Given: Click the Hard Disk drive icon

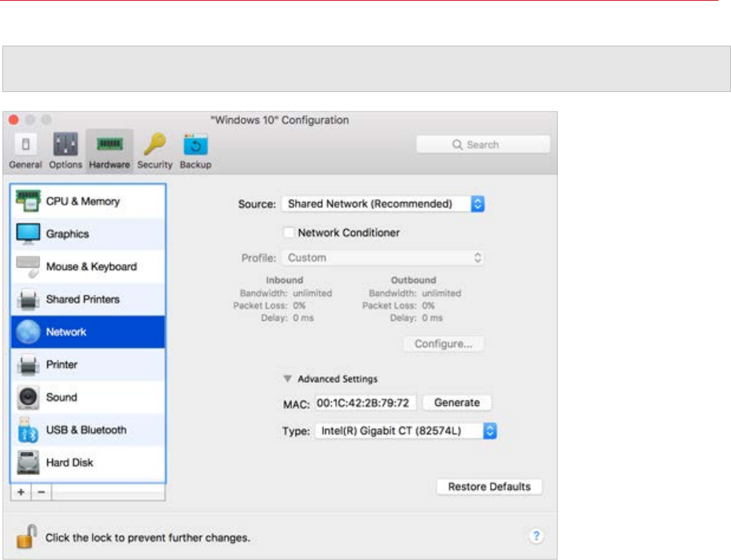Looking at the screenshot, I should (x=28, y=462).
